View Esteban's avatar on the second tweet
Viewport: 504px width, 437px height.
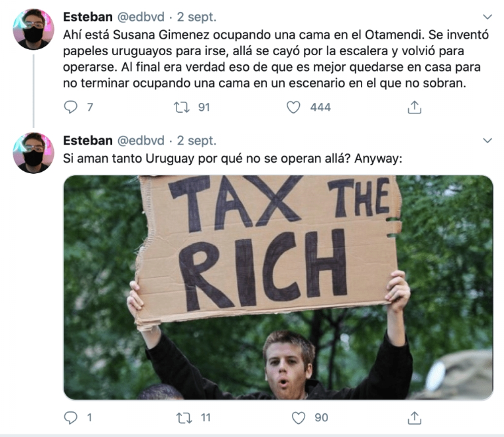pyautogui.click(x=33, y=153)
